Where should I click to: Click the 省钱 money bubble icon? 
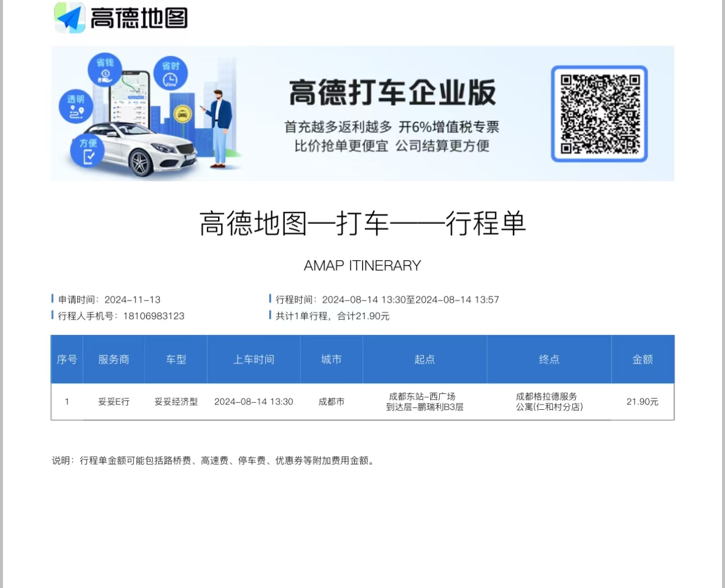point(105,69)
